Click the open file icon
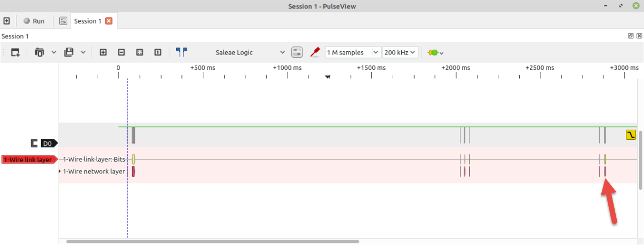644x245 pixels. pyautogui.click(x=39, y=52)
